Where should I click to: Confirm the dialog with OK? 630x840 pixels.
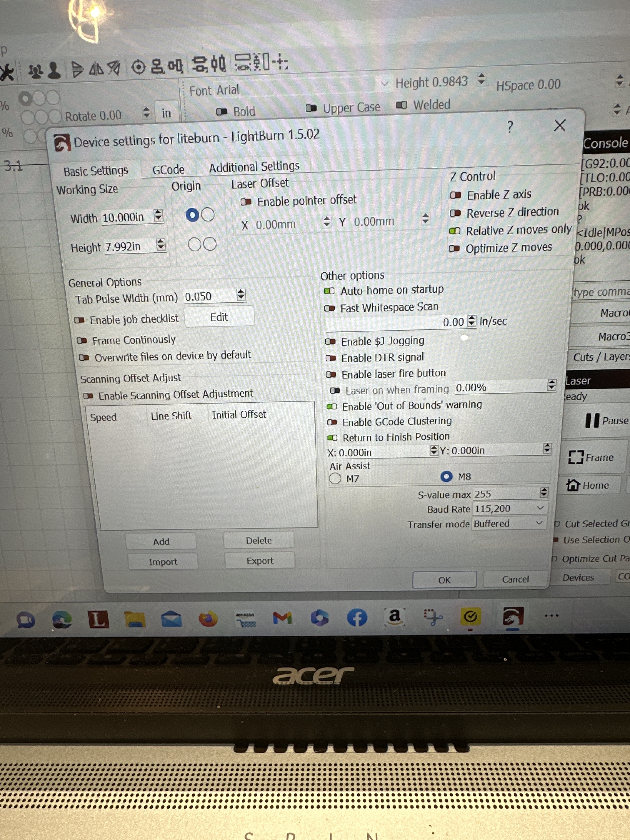[x=444, y=580]
